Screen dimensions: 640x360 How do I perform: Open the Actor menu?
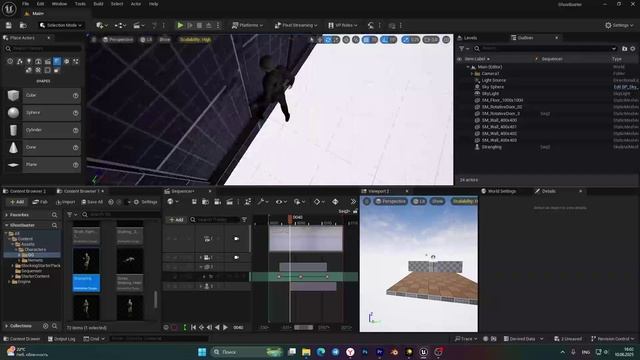pyautogui.click(x=136, y=4)
